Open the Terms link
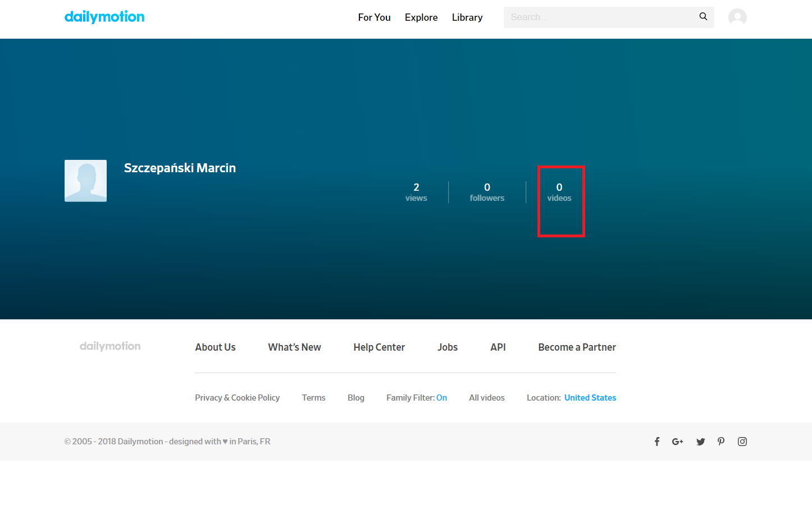 click(x=313, y=398)
